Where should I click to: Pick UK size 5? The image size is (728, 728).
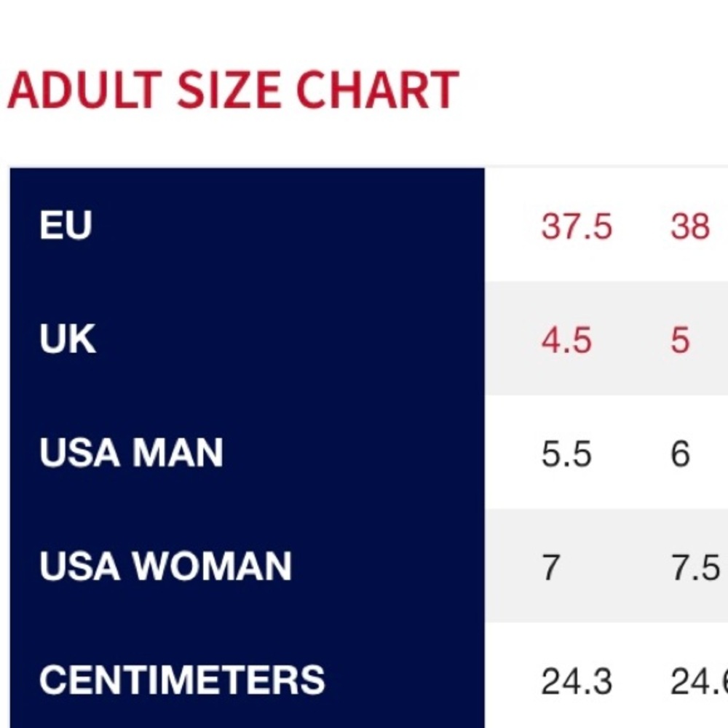[x=680, y=341]
